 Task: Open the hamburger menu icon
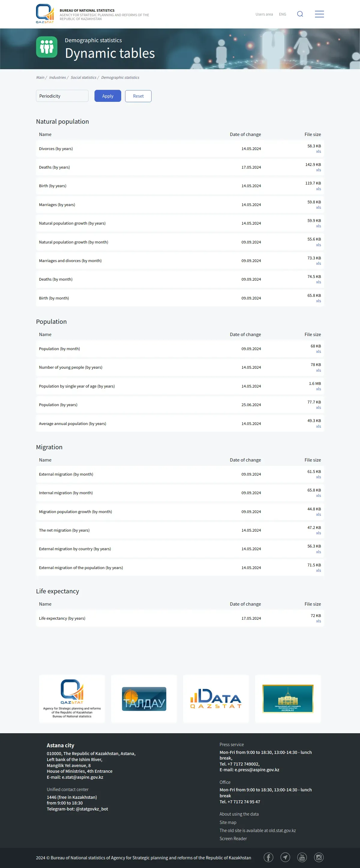319,14
